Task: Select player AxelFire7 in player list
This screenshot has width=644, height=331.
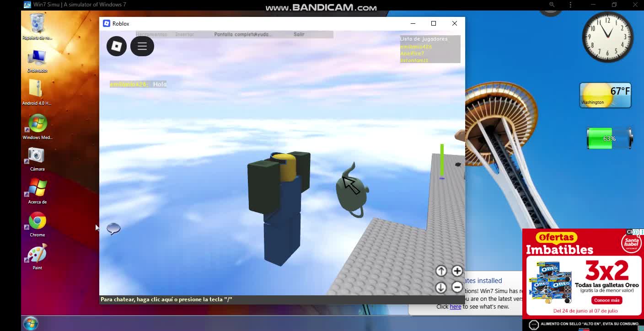Action: pyautogui.click(x=412, y=53)
